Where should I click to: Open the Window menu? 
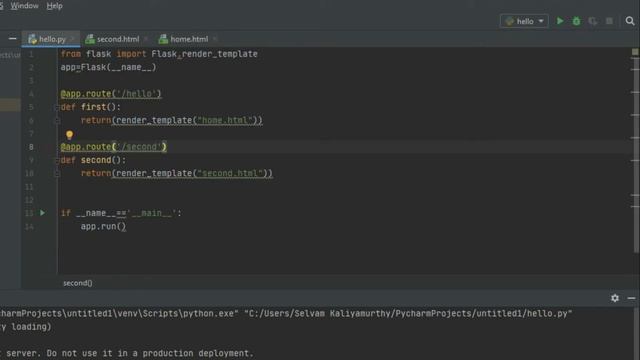(24, 6)
